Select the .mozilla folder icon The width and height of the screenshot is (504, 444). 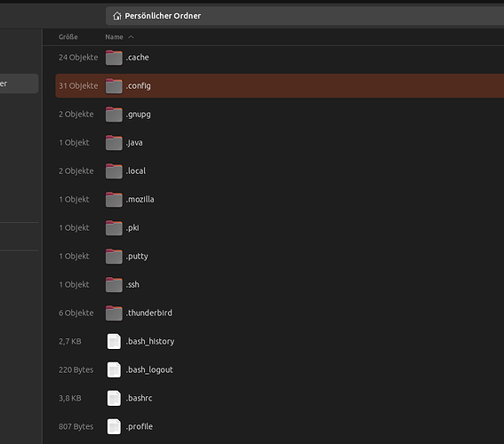pyautogui.click(x=114, y=200)
